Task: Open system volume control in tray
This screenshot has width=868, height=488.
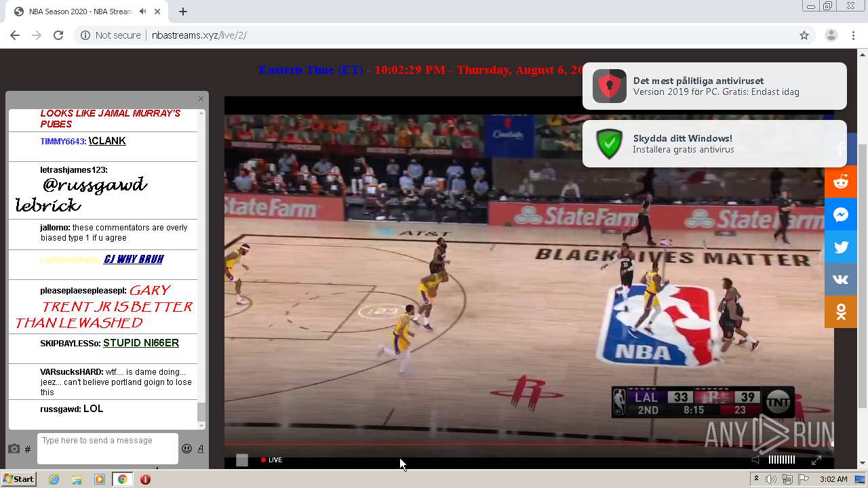Action: tap(771, 479)
